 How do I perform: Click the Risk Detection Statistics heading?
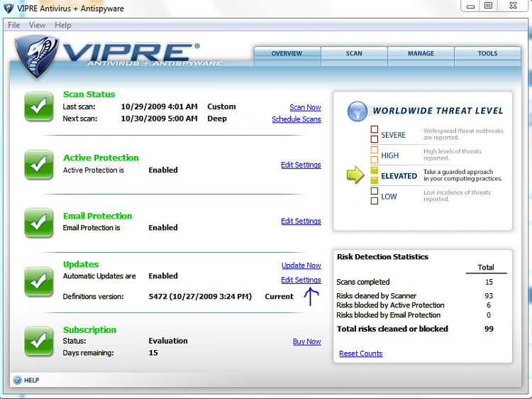point(382,257)
